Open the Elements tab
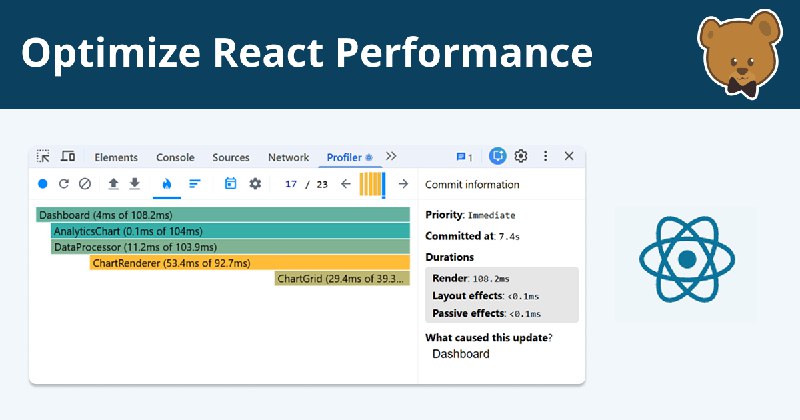This screenshot has width=800, height=420. (116, 157)
